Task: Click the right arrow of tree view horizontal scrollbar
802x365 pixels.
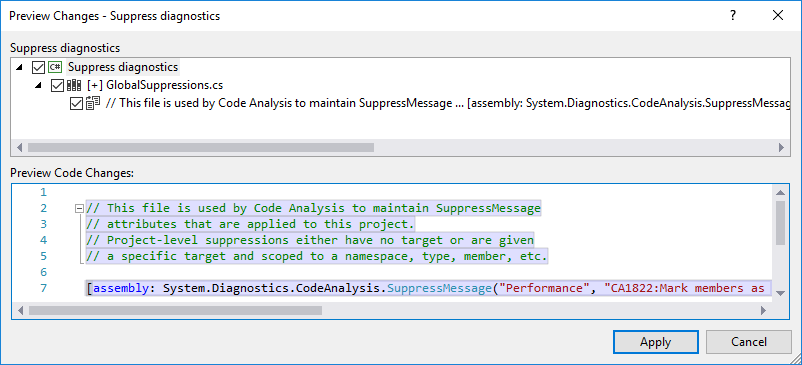Action: click(x=781, y=147)
